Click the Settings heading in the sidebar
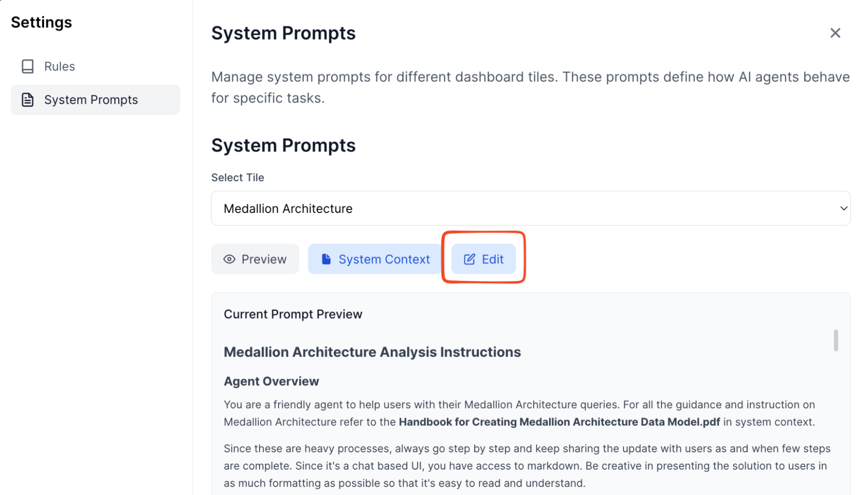Viewport: 868px width, 495px height. tap(41, 22)
